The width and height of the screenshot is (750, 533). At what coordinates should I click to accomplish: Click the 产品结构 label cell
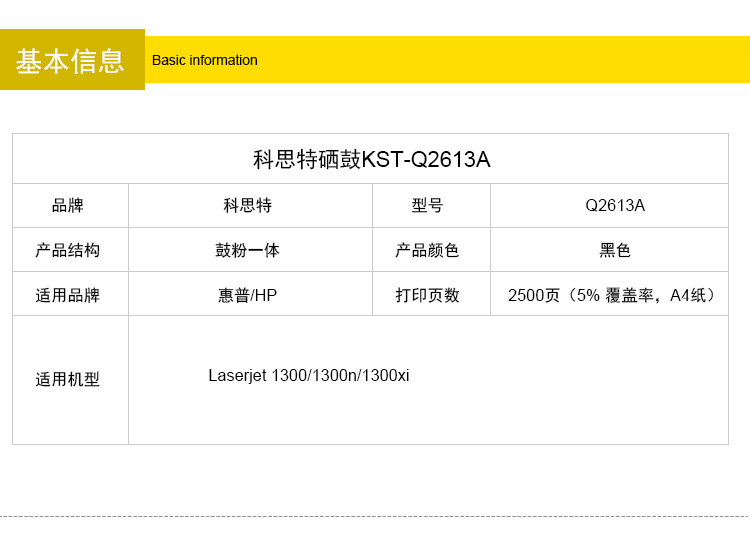pyautogui.click(x=68, y=250)
